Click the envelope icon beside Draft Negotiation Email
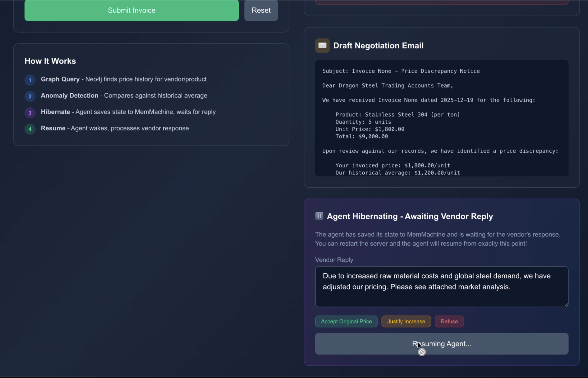588x378 pixels. 322,45
